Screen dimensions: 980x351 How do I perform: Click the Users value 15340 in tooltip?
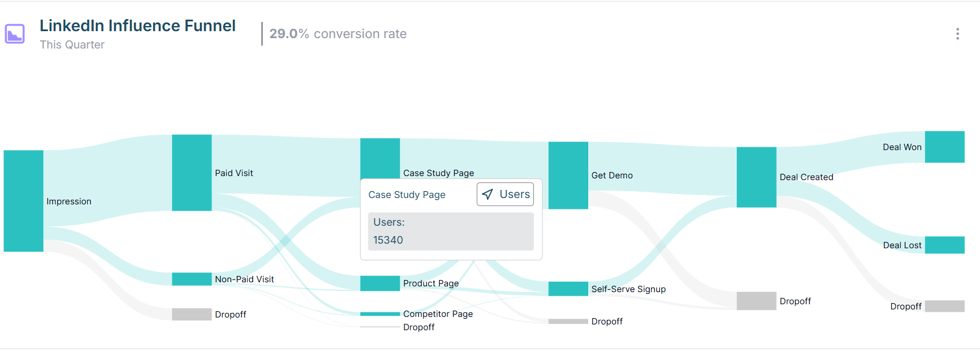coord(388,240)
